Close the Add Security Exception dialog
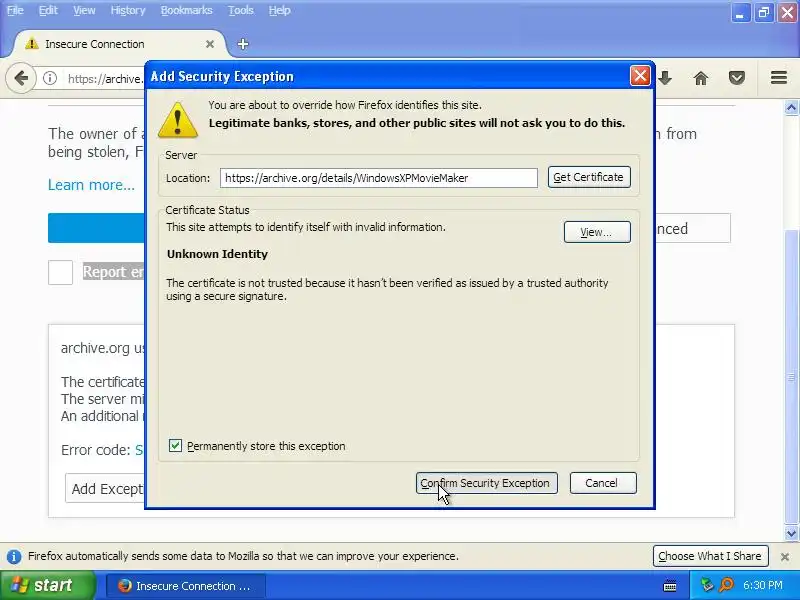Screen dimensions: 800x600 tap(640, 76)
